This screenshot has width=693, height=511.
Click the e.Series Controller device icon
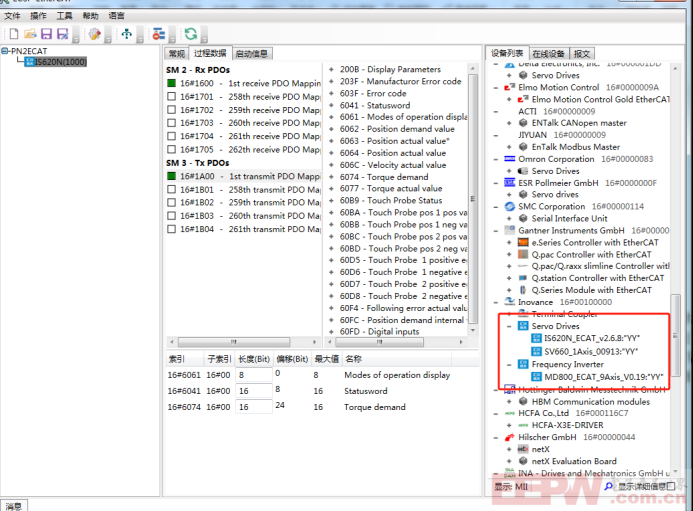point(523,242)
